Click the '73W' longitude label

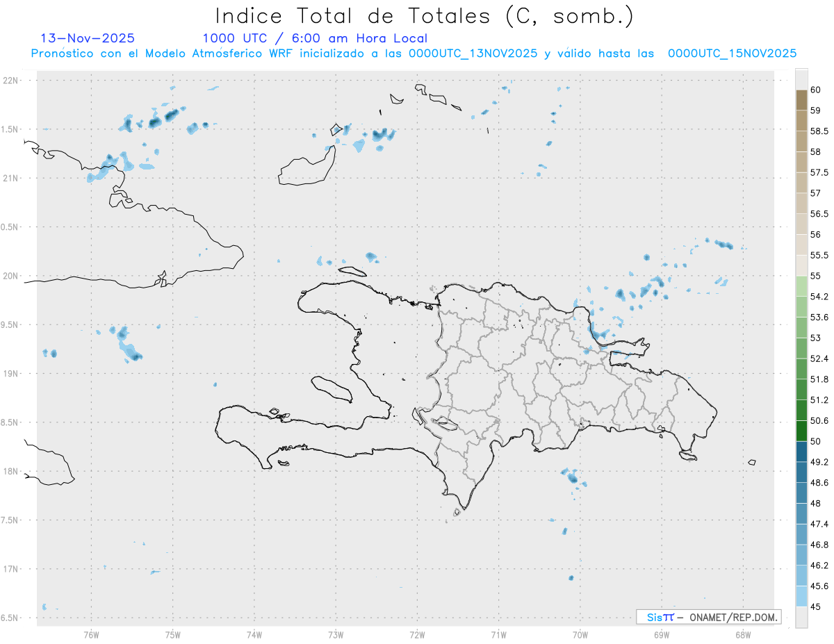tap(335, 635)
